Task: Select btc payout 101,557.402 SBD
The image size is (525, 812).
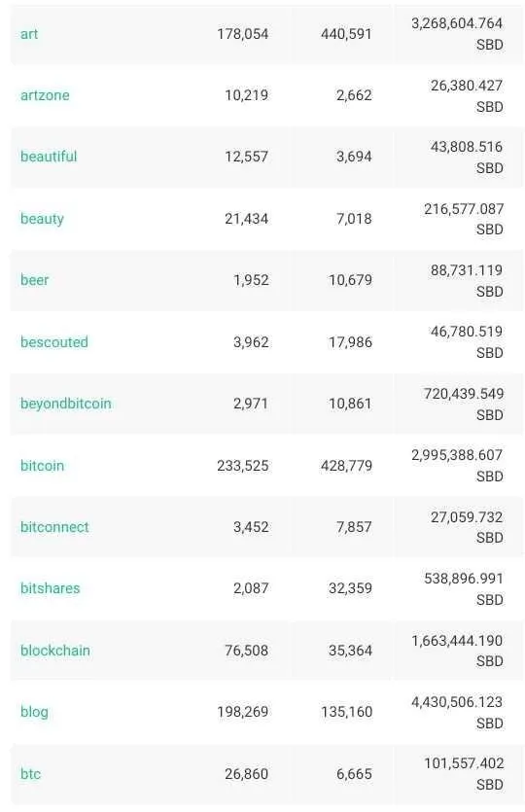Action: pyautogui.click(x=464, y=774)
